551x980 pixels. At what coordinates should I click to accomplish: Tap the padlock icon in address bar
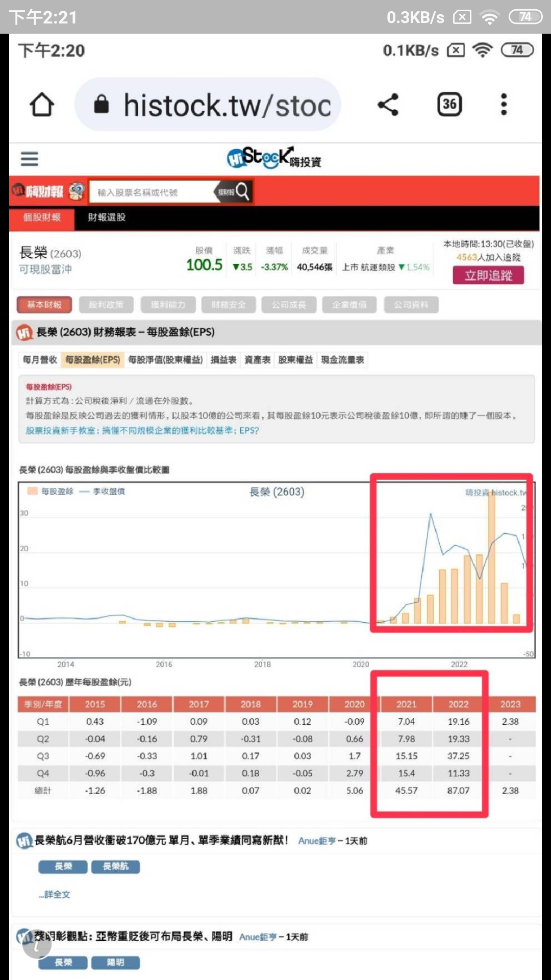(x=102, y=104)
